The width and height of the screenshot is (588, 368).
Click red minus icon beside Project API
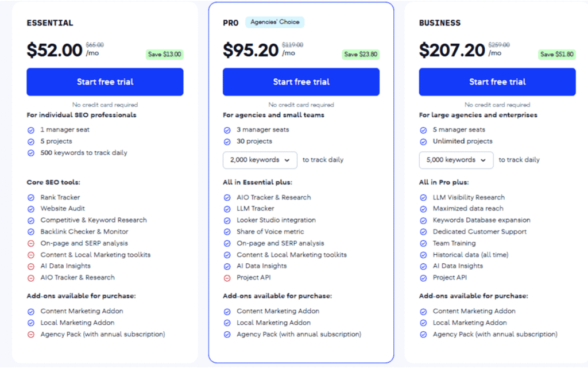click(x=227, y=278)
